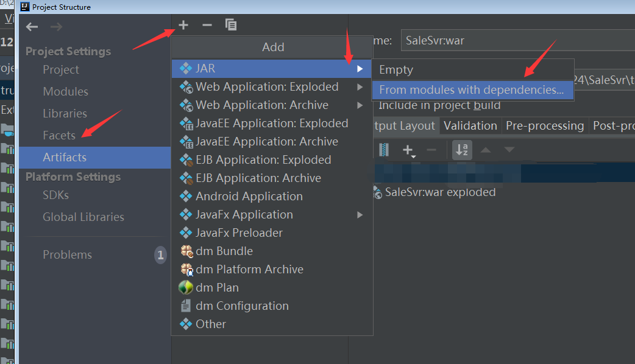
Task: Expand the JAR submenu arrow
Action: coord(360,69)
